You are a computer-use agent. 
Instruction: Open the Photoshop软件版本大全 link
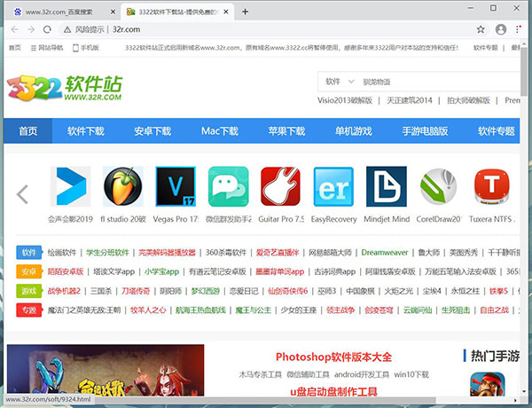point(333,357)
